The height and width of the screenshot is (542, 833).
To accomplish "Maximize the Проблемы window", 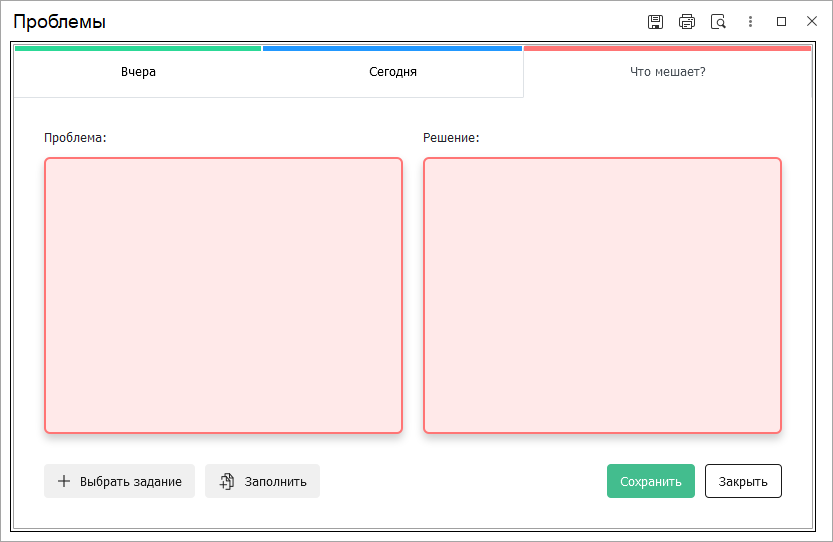I will pos(782,21).
